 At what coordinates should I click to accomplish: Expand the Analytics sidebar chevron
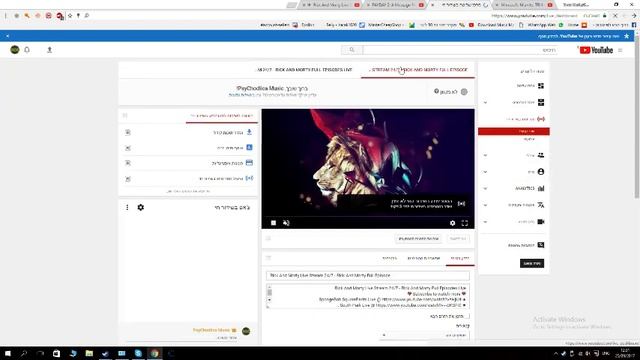click(x=485, y=189)
